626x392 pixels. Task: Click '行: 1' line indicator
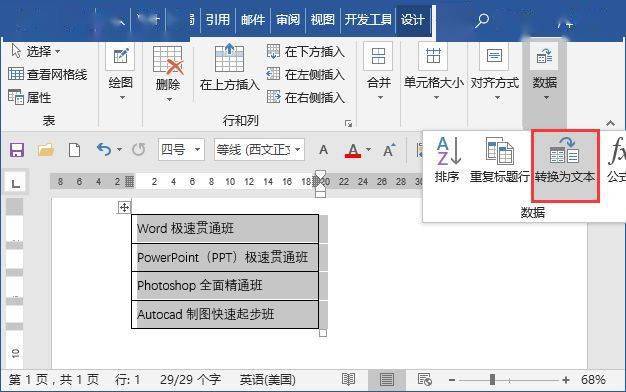coord(127,380)
